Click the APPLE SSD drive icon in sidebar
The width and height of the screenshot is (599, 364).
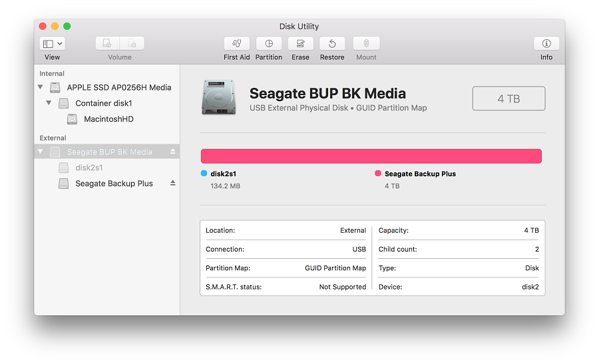pos(55,87)
